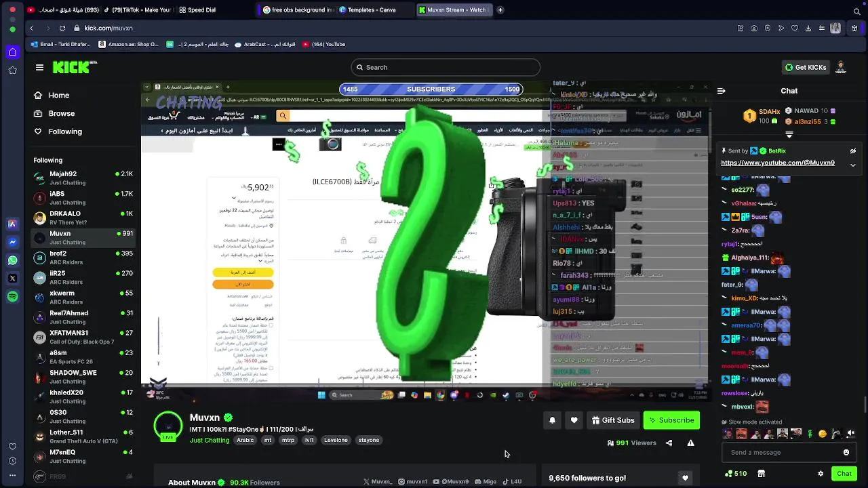Open chat settings gear
Viewport: 868px width, 488px height.
[821, 474]
